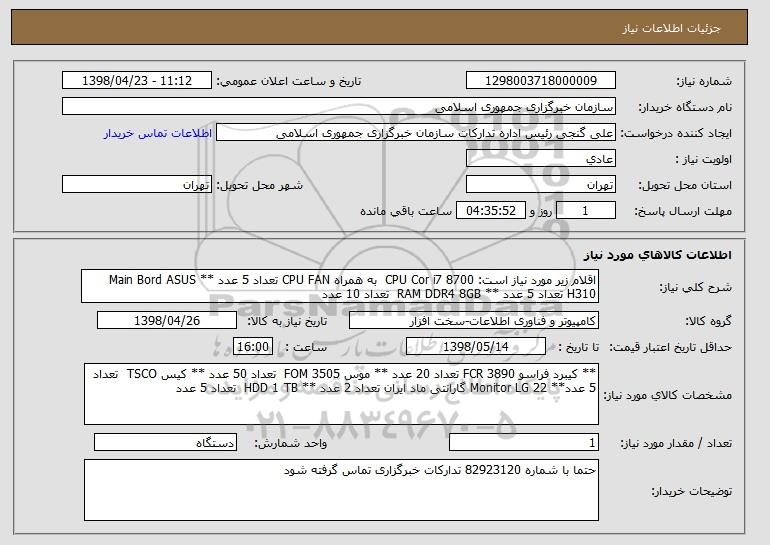Click the general description box mentioning CPU Cor i7 8700

[340, 286]
